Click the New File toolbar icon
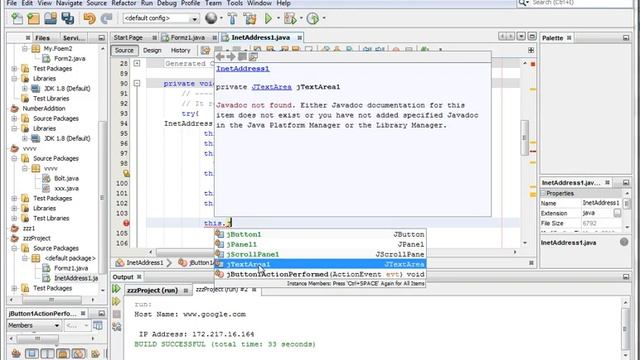640x360 pixels. point(17,18)
